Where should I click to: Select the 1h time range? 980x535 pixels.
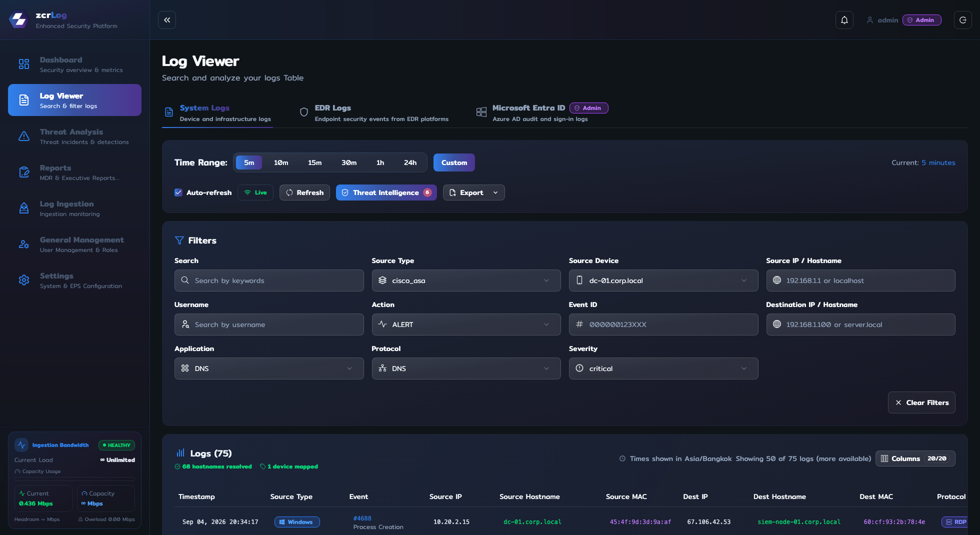pos(380,162)
